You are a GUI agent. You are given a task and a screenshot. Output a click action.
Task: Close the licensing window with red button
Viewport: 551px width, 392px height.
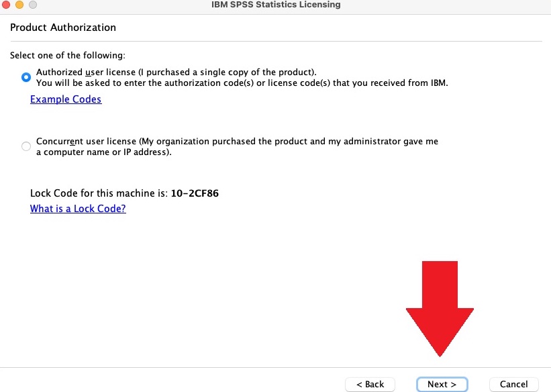5,5
